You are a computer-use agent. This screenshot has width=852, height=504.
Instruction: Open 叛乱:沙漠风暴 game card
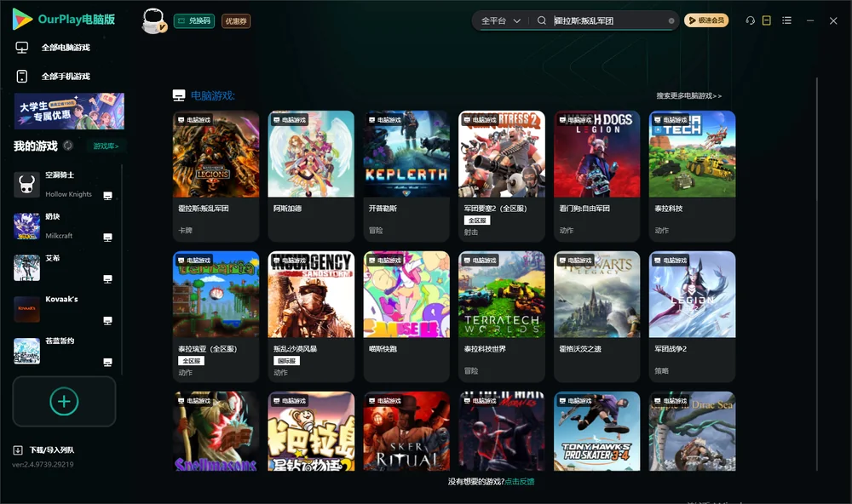pos(311,317)
